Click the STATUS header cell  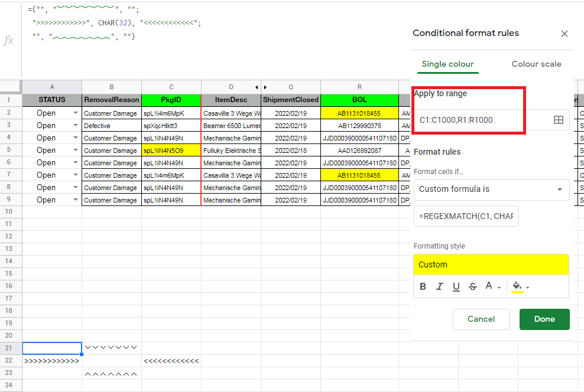(x=52, y=100)
